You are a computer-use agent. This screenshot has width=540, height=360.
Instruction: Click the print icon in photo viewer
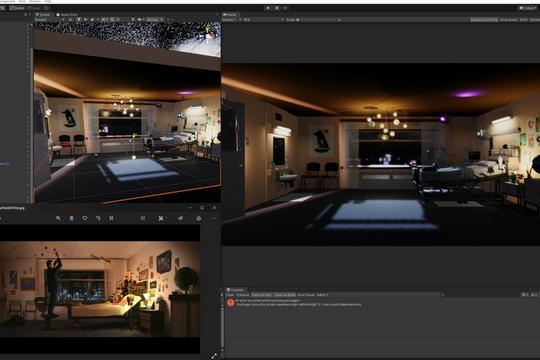199,218
